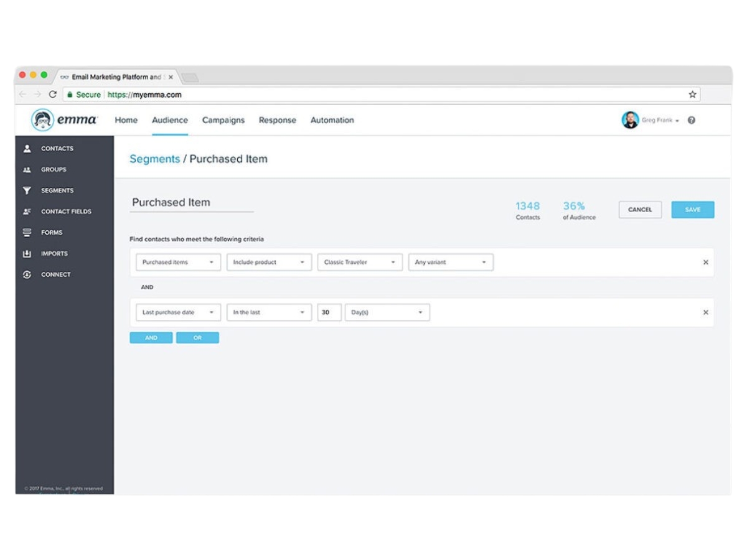Remove the Purchased items criteria row
The width and height of the screenshot is (747, 560).
[705, 263]
